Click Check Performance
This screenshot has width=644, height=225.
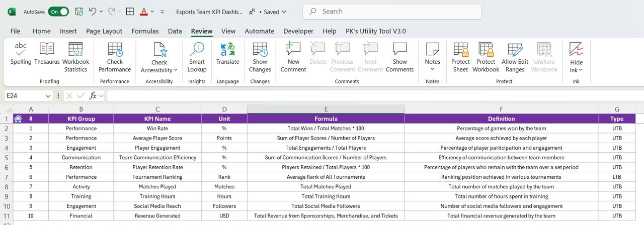[x=115, y=57]
